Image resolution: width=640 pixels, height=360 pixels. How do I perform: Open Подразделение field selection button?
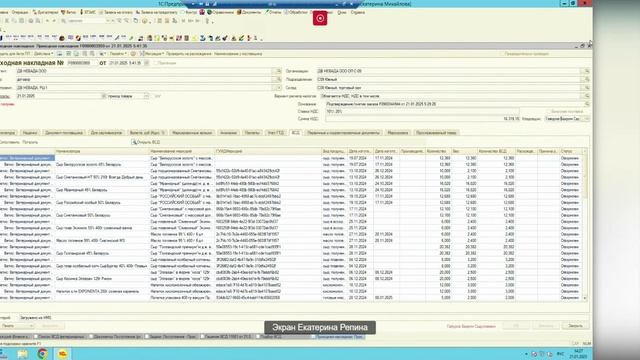pyautogui.click(x=587, y=80)
